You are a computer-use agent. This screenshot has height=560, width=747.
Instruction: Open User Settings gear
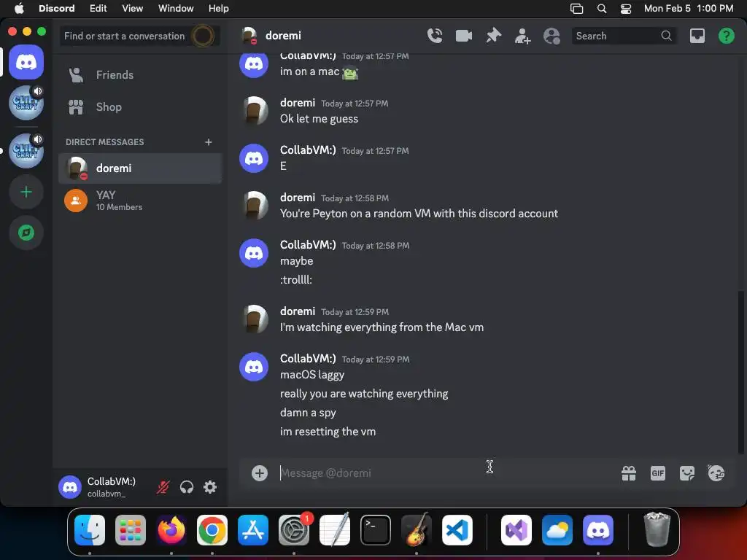pyautogui.click(x=210, y=486)
